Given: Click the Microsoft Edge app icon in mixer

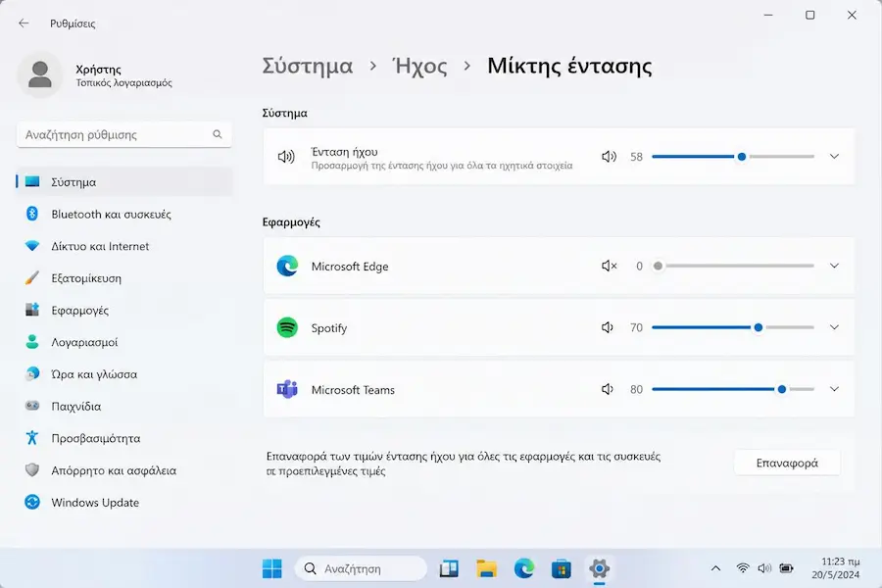Looking at the screenshot, I should (287, 266).
